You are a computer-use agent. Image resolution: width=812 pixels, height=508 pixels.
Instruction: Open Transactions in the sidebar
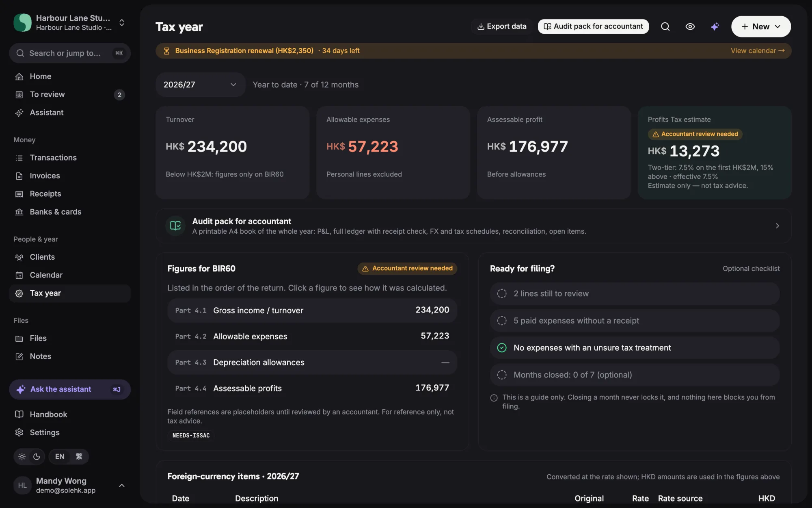pos(70,158)
